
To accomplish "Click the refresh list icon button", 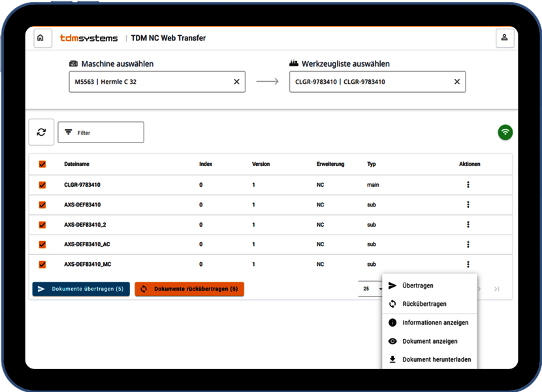I will pyautogui.click(x=41, y=132).
